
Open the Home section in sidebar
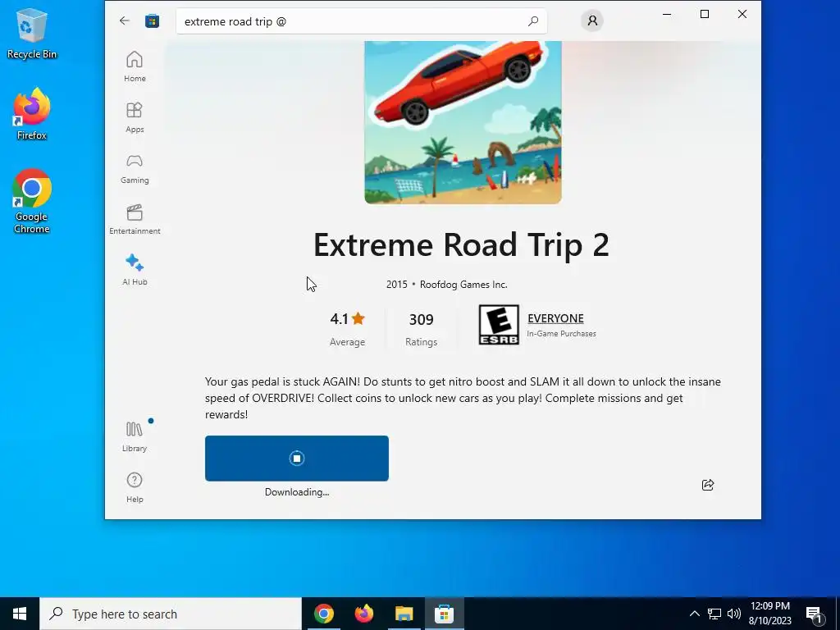(135, 66)
